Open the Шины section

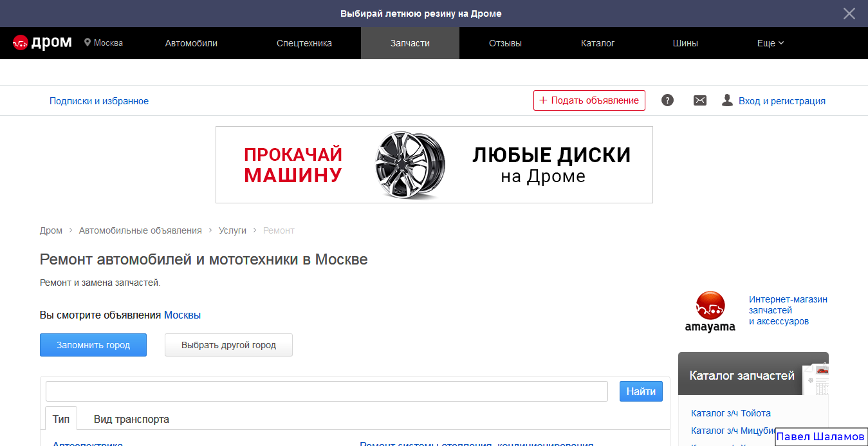[685, 43]
